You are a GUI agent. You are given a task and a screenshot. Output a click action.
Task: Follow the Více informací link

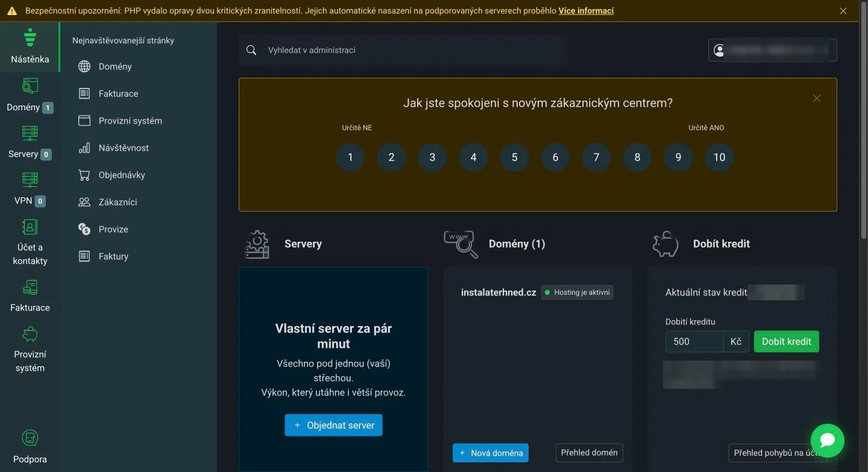pos(586,11)
